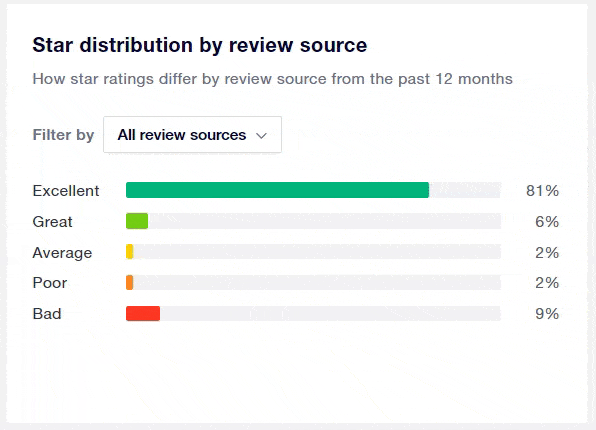The width and height of the screenshot is (596, 430).
Task: Click the Filter by label
Action: [x=63, y=135]
